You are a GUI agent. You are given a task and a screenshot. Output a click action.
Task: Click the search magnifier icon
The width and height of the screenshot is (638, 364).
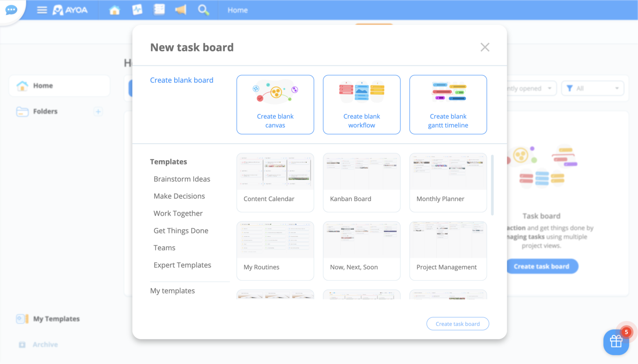click(204, 10)
